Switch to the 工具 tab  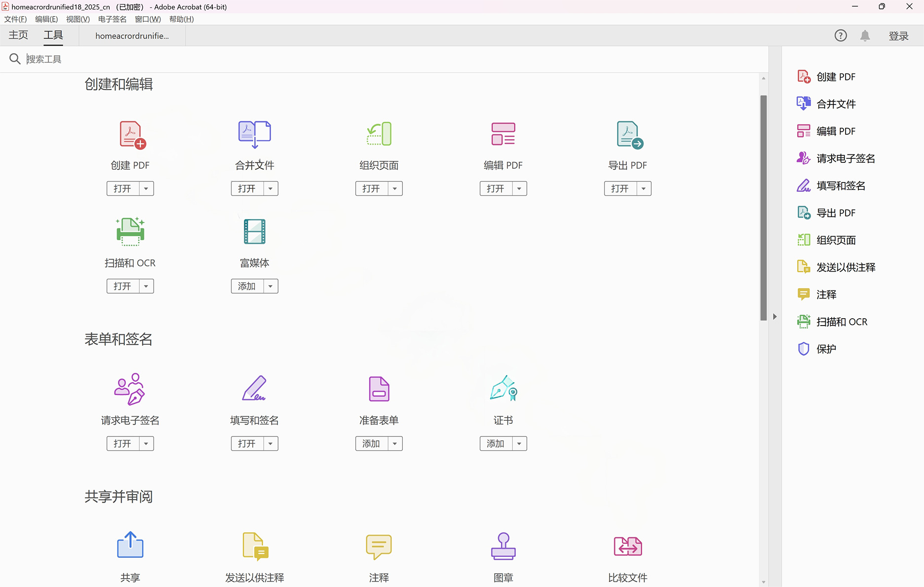pos(53,35)
